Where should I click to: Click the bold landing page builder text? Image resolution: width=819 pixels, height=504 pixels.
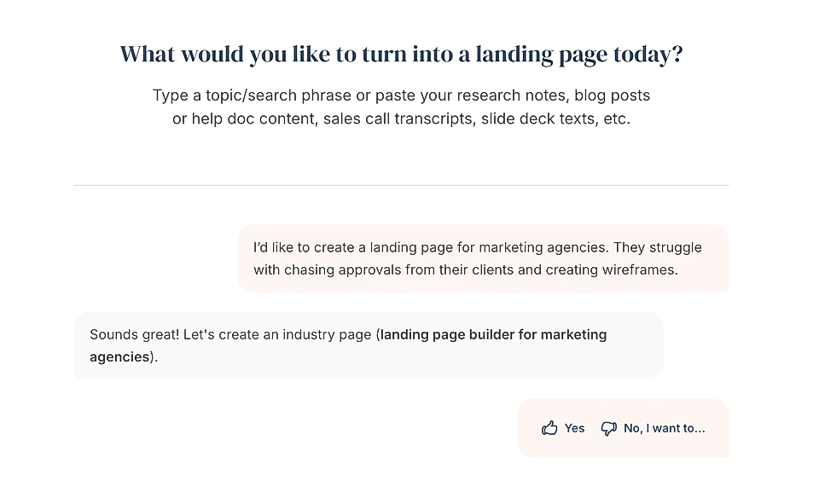point(494,334)
